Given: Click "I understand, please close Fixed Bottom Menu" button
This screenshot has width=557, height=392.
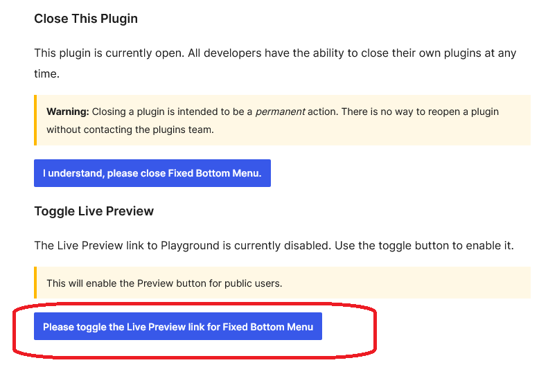Looking at the screenshot, I should (x=152, y=173).
